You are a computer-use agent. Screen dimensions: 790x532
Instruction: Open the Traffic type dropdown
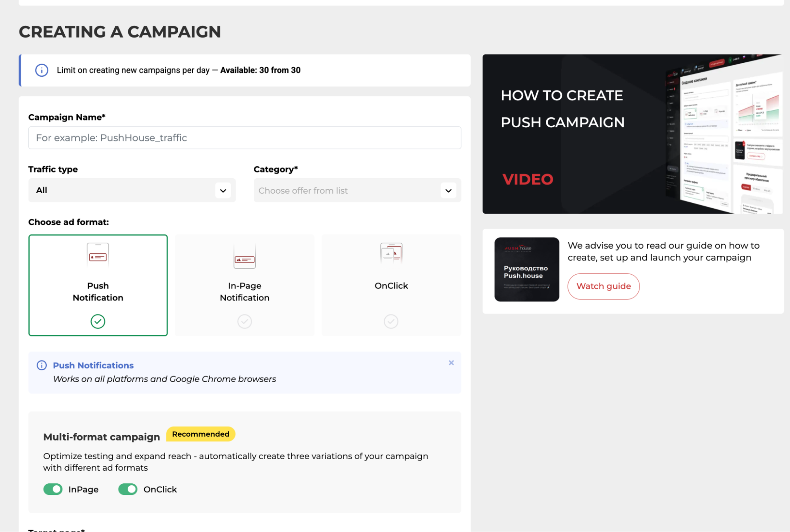click(x=132, y=191)
